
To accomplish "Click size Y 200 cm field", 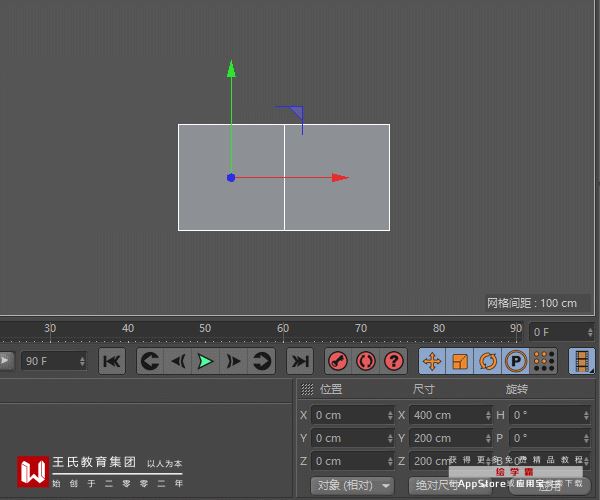I will pos(451,438).
